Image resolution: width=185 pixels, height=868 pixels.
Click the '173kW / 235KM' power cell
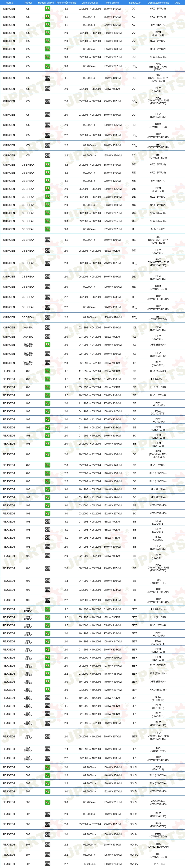[x=112, y=221]
